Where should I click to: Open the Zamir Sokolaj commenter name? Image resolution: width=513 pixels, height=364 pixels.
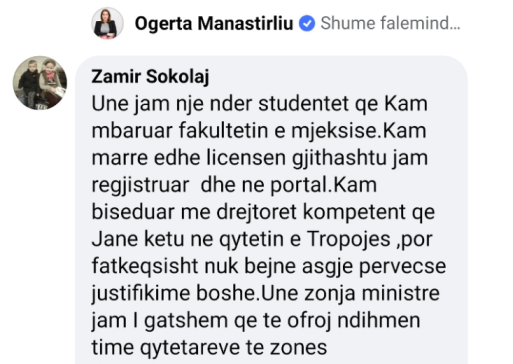tap(150, 77)
